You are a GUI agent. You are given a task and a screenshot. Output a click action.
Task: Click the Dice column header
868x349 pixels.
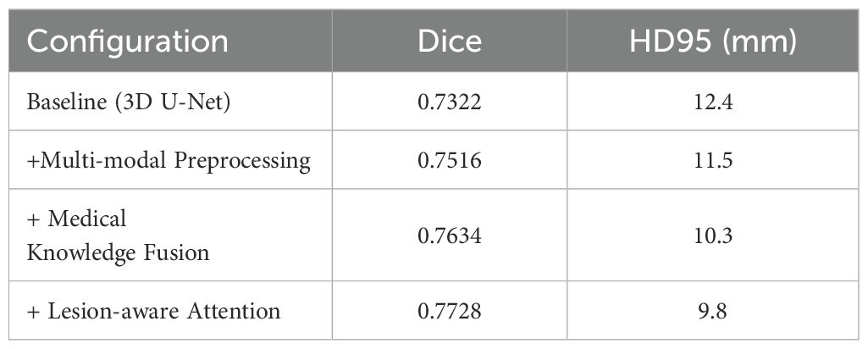[x=450, y=41]
